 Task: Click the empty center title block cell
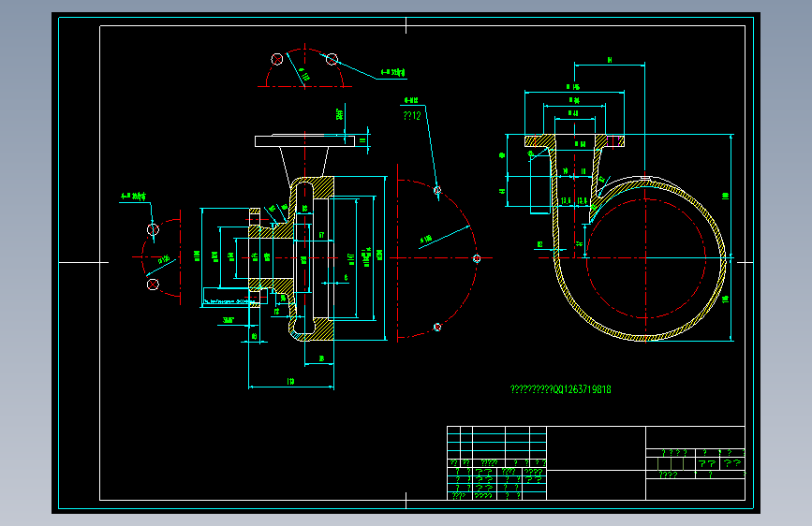click(596, 448)
